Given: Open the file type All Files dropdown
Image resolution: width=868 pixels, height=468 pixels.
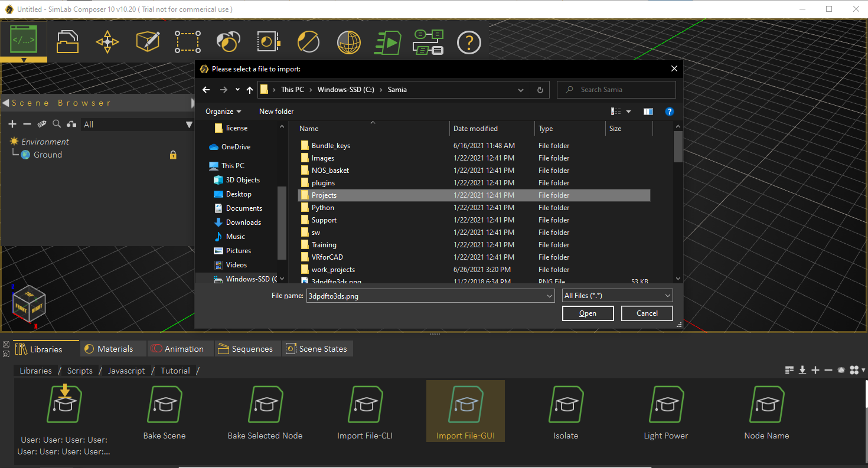Looking at the screenshot, I should [617, 296].
